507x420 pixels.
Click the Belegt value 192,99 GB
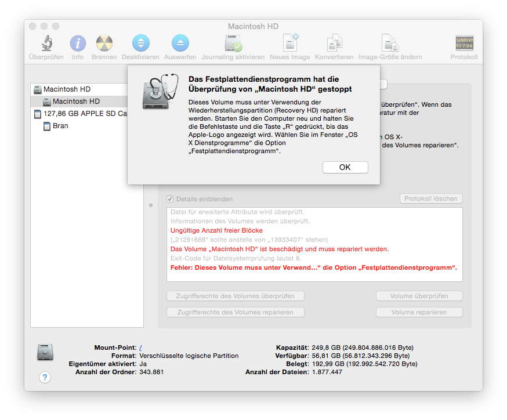point(364,364)
